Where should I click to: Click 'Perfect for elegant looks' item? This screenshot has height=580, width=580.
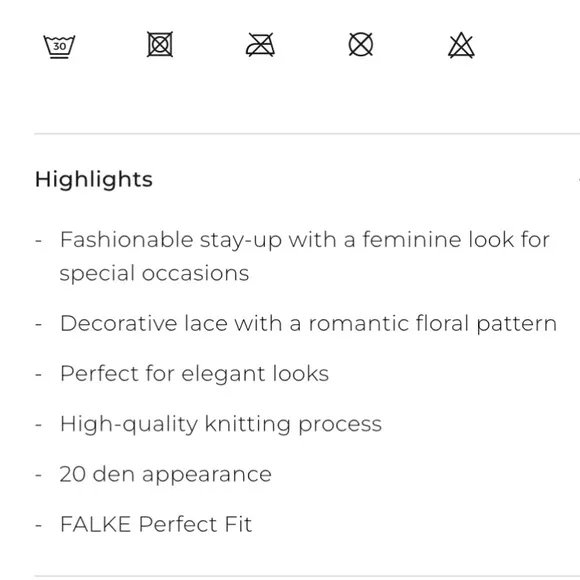tap(195, 374)
